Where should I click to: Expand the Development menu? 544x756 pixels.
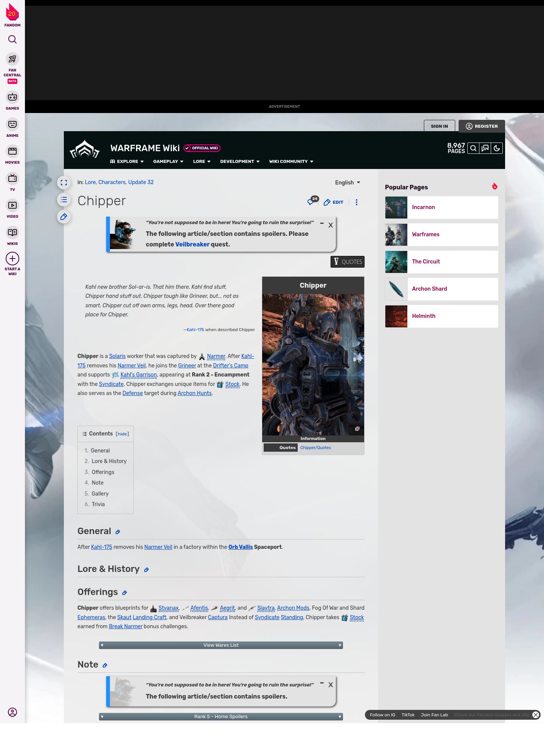point(240,161)
